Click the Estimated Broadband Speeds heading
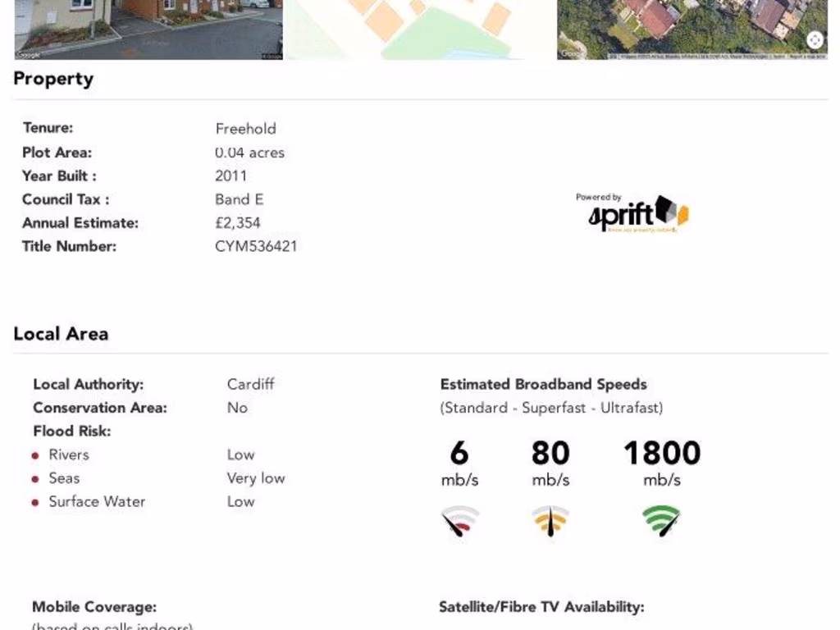 click(x=543, y=384)
